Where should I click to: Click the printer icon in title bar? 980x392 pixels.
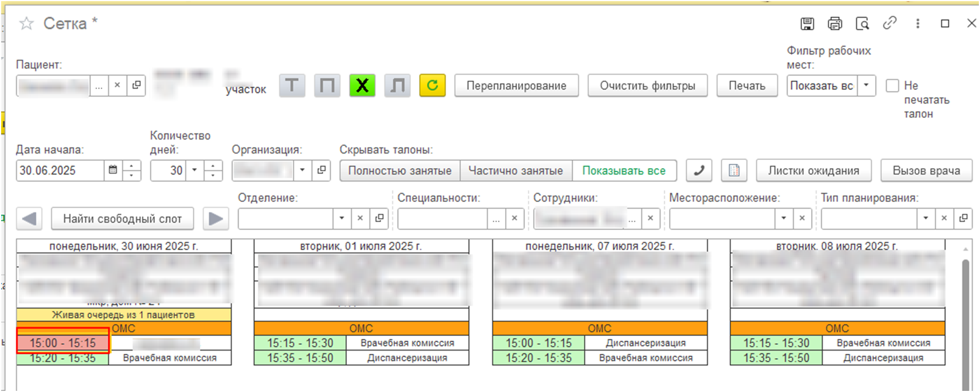pos(835,24)
